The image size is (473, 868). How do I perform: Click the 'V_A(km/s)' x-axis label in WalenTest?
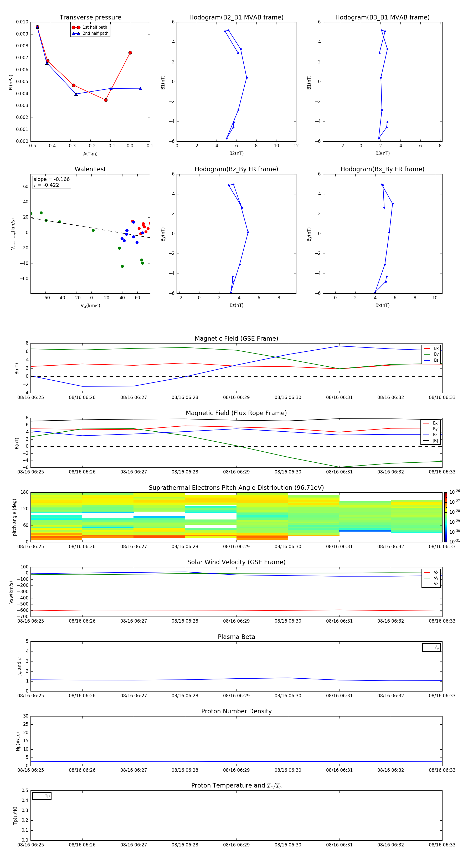click(x=90, y=306)
